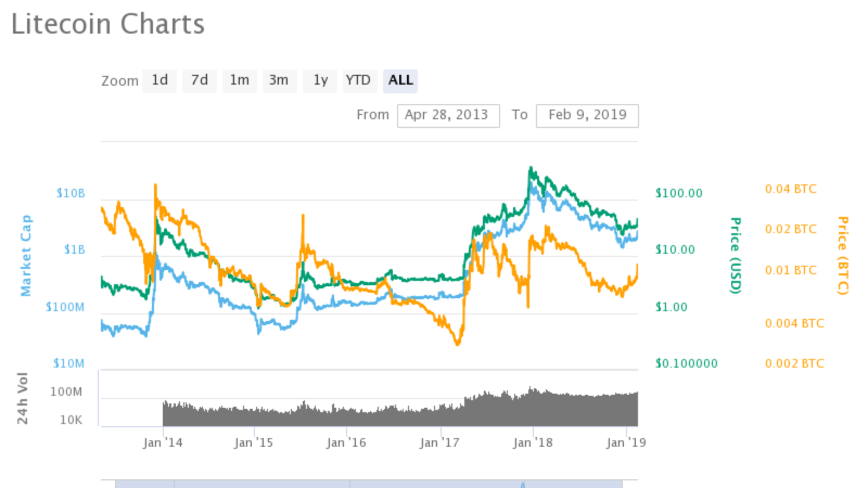Image resolution: width=868 pixels, height=488 pixels.
Task: Click the 0.04 BTC axis label
Action: [790, 189]
